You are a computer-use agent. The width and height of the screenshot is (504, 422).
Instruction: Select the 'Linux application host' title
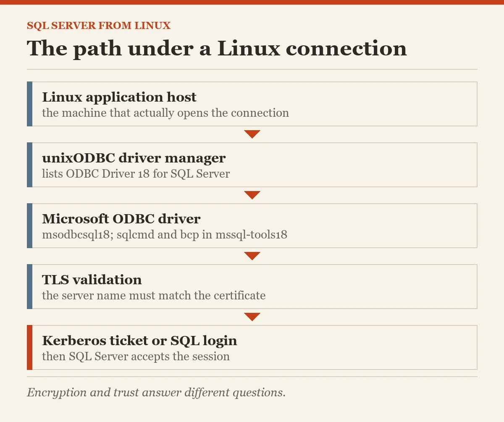[x=119, y=97]
